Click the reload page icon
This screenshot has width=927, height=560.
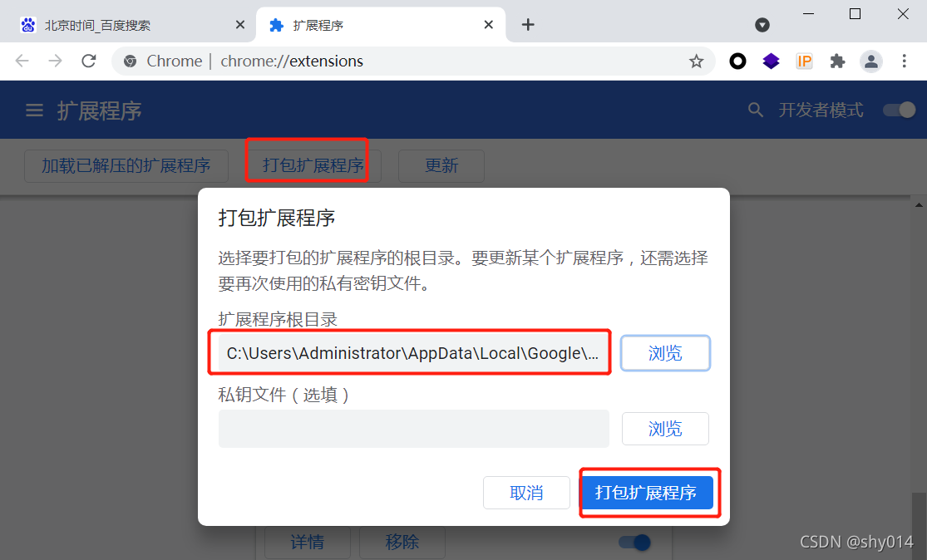(x=89, y=61)
